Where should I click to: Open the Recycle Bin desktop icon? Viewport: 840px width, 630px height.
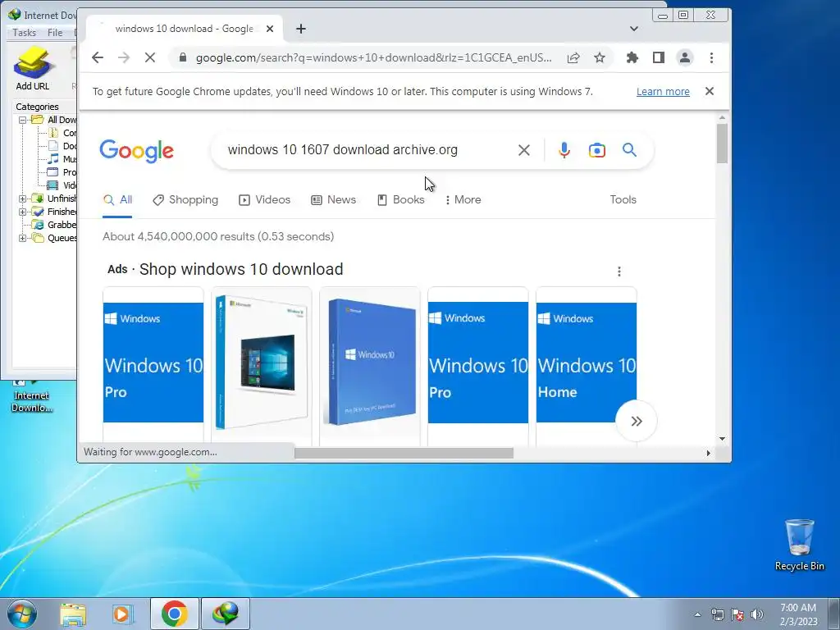click(x=799, y=545)
